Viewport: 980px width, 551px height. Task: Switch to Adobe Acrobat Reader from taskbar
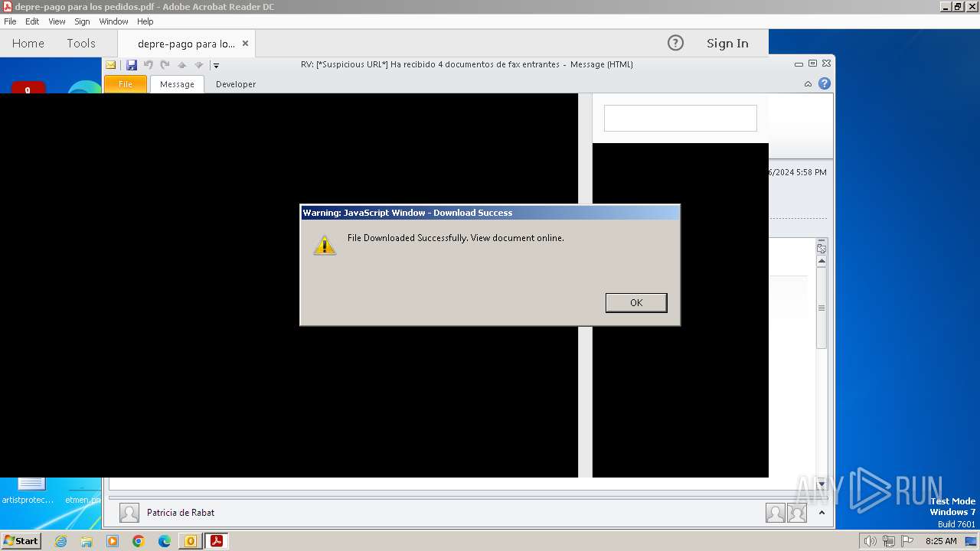click(x=217, y=541)
